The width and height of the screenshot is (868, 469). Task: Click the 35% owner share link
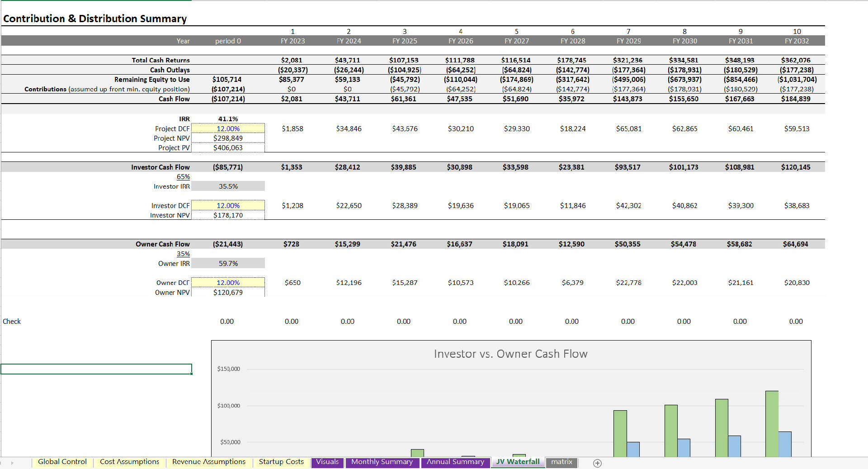tap(183, 254)
